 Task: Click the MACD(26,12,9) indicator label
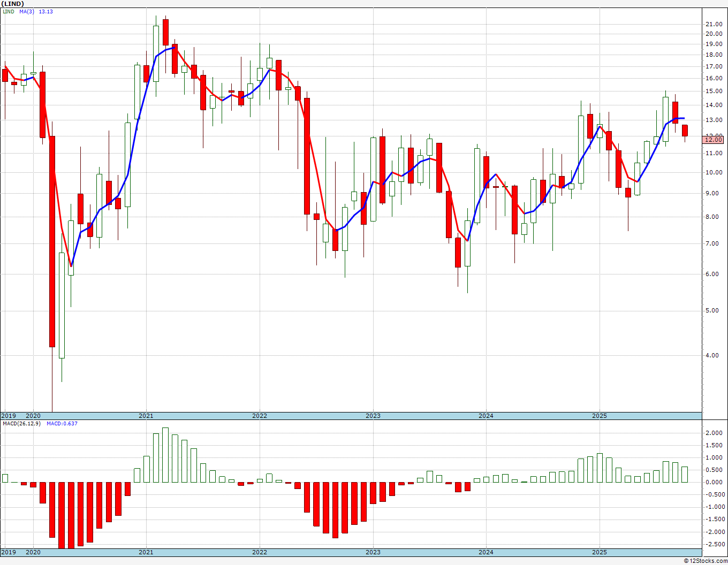[x=21, y=424]
